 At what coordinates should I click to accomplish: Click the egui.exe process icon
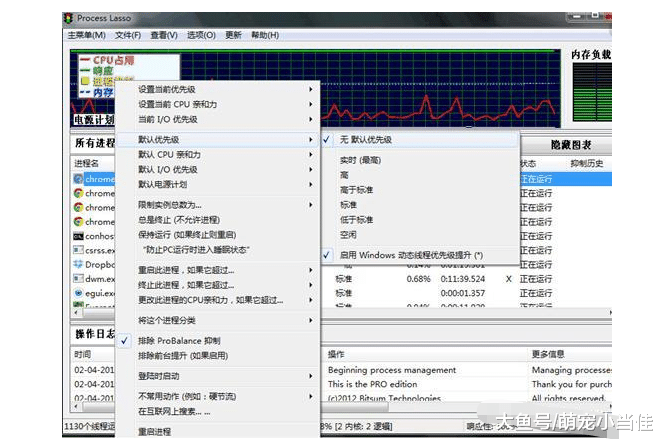pos(78,293)
